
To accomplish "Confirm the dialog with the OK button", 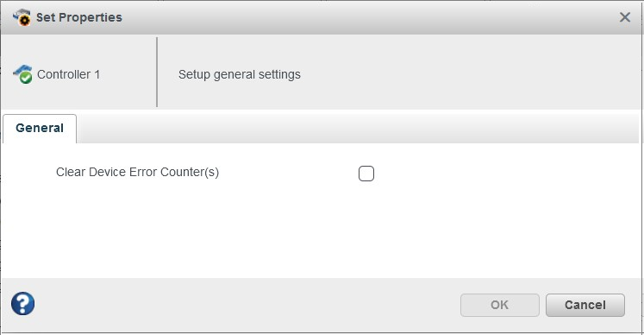I will pyautogui.click(x=499, y=305).
